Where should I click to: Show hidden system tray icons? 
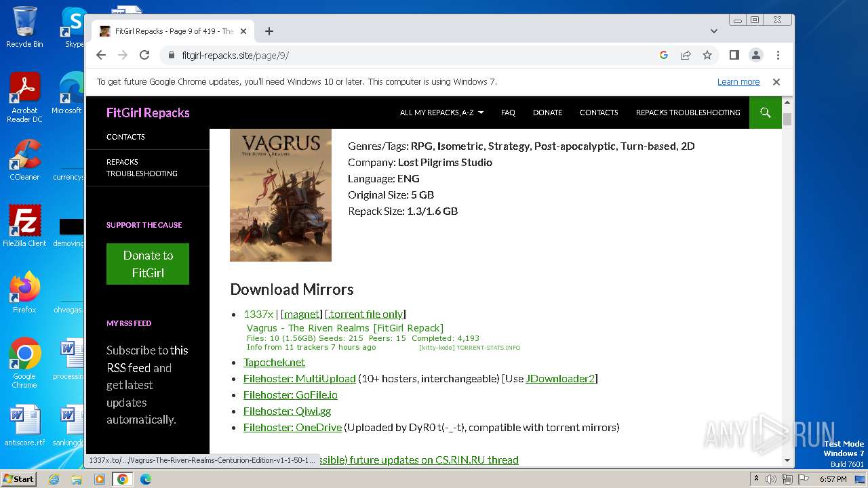[756, 479]
